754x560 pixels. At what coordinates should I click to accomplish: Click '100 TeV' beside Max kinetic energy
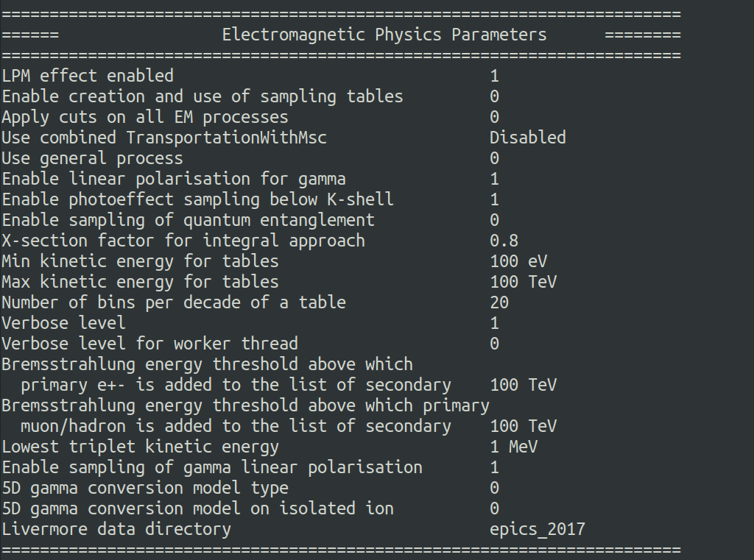pos(524,282)
